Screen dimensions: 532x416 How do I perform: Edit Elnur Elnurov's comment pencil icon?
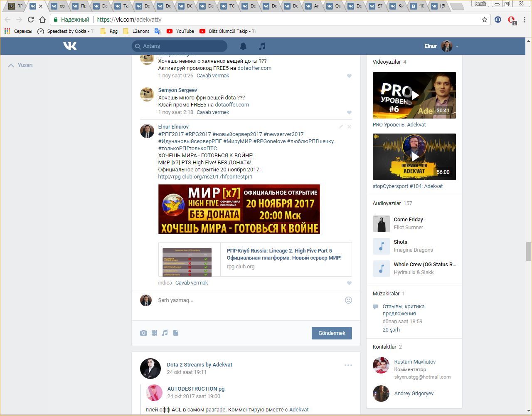[341, 126]
